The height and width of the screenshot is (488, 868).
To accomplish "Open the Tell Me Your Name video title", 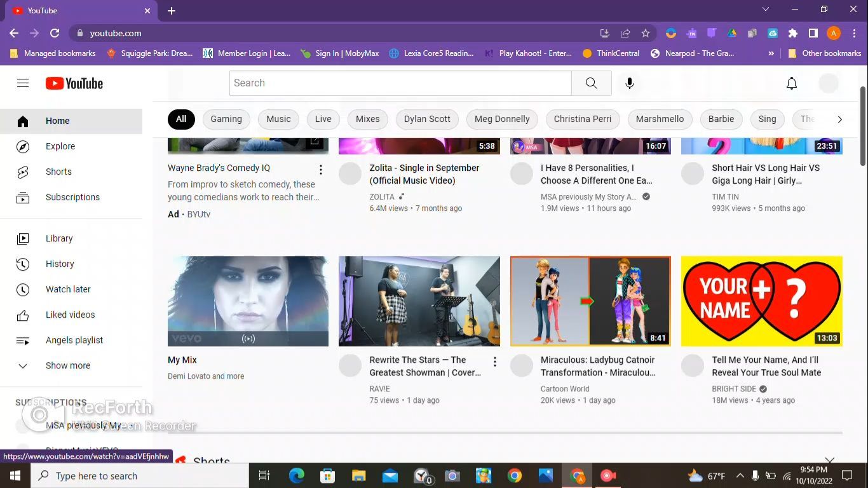I will tap(766, 366).
